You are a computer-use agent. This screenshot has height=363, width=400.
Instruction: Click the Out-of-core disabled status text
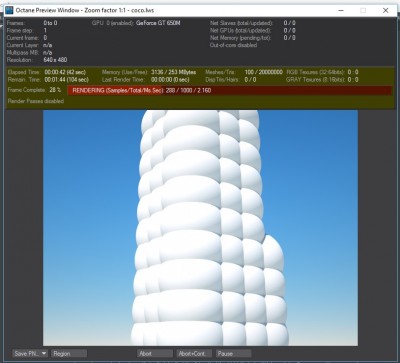click(233, 45)
